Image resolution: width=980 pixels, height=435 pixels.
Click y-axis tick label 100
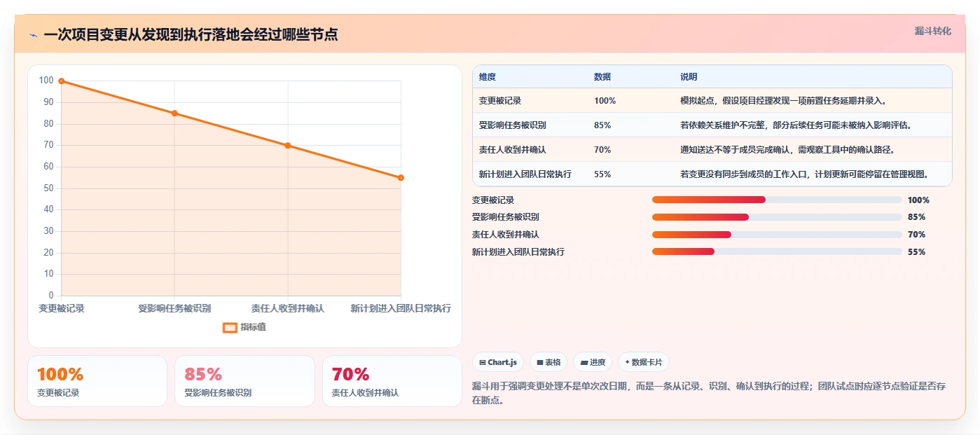46,81
